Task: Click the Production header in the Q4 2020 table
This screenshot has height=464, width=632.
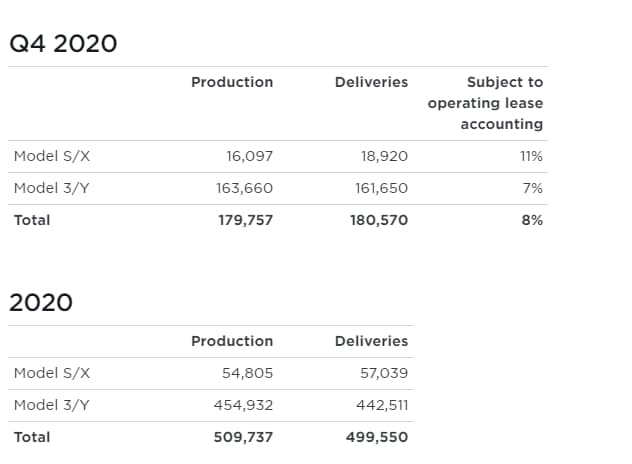Action: [x=232, y=82]
